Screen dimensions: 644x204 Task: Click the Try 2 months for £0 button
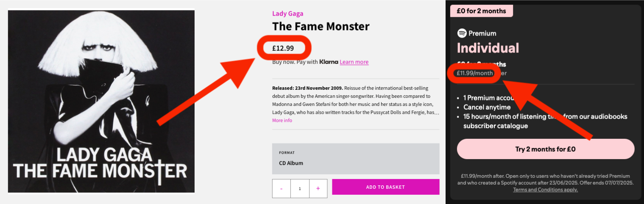(x=545, y=149)
